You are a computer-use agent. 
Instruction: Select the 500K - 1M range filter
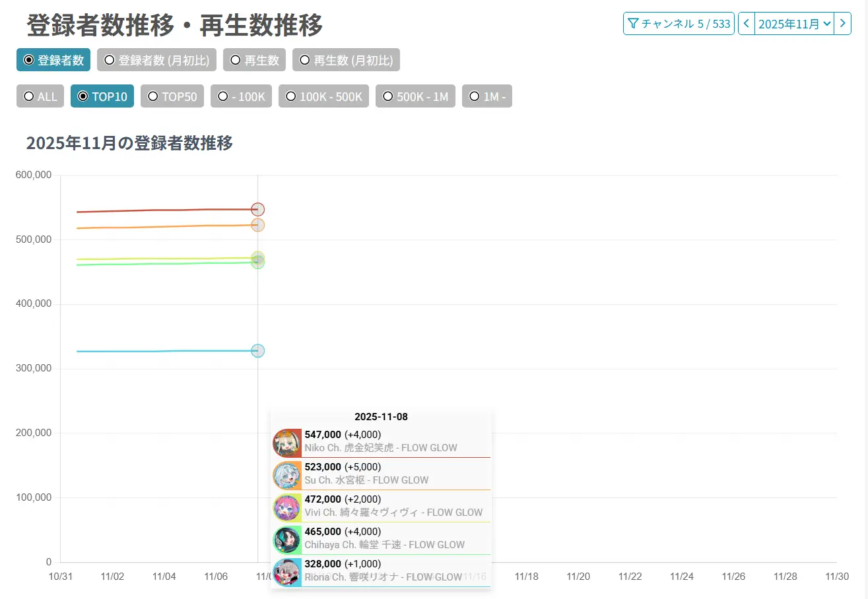(x=415, y=96)
